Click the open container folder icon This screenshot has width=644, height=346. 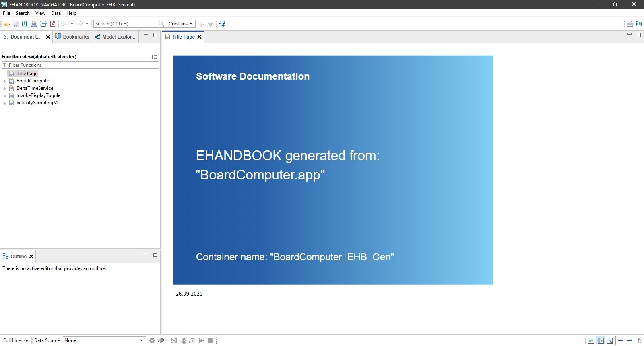coord(6,24)
